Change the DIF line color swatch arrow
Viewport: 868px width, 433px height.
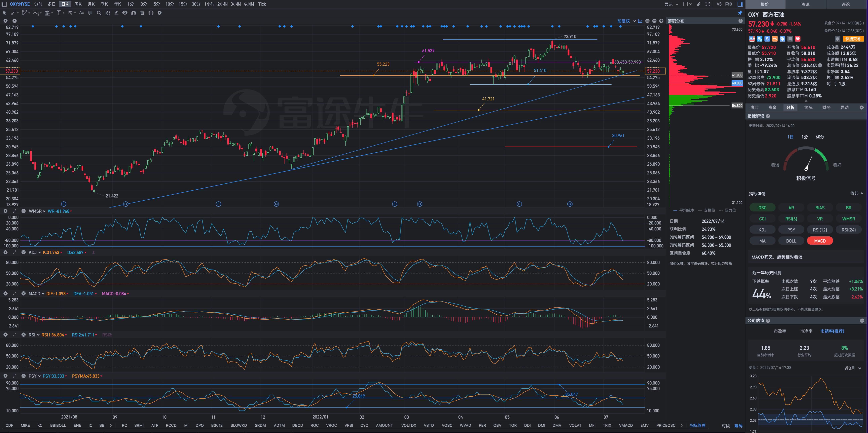click(67, 294)
